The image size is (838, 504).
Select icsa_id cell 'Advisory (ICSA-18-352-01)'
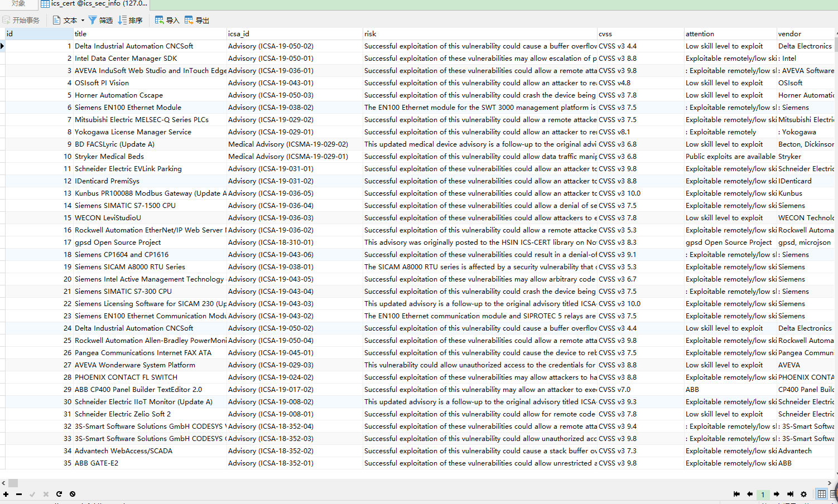coord(295,463)
